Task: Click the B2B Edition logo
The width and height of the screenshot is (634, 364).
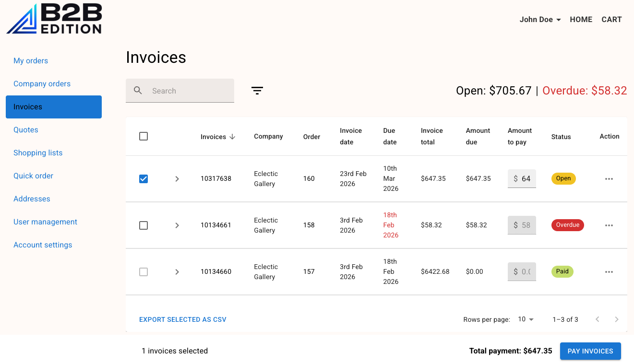Action: 53,19
